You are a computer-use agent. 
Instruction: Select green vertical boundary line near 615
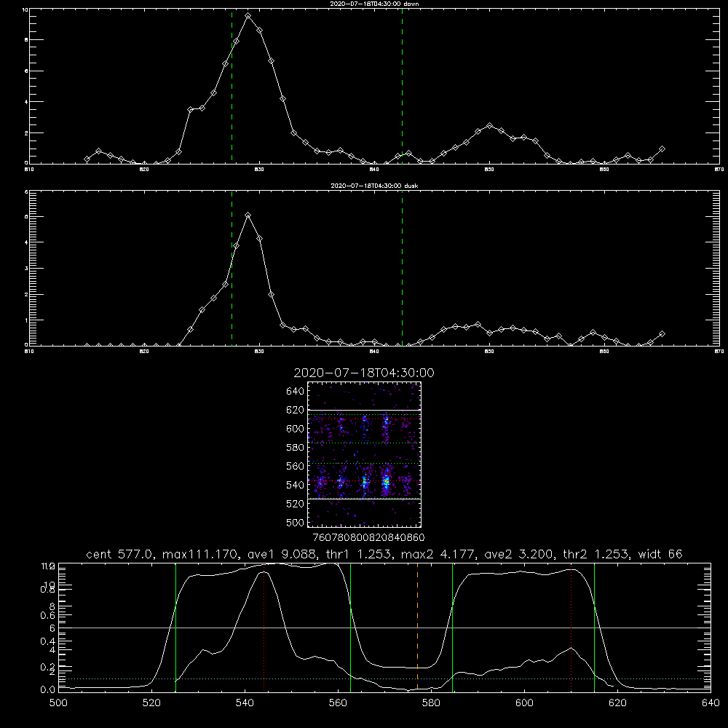[594, 626]
